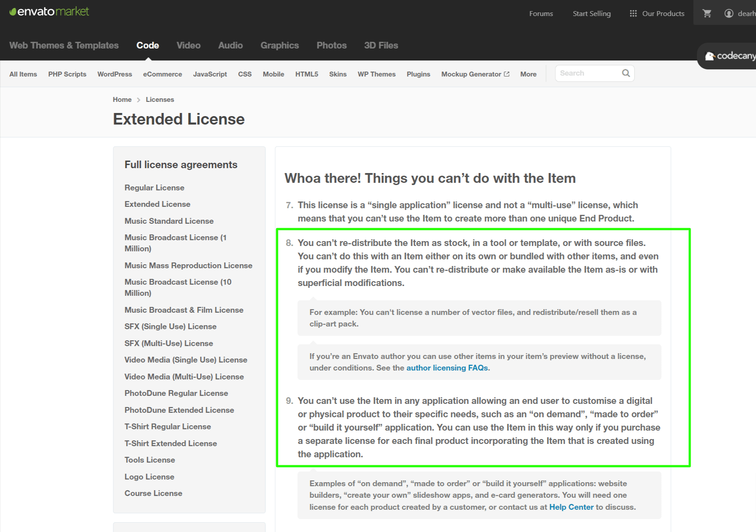Image resolution: width=756 pixels, height=532 pixels.
Task: Open the Graphics category tab
Action: click(x=280, y=45)
